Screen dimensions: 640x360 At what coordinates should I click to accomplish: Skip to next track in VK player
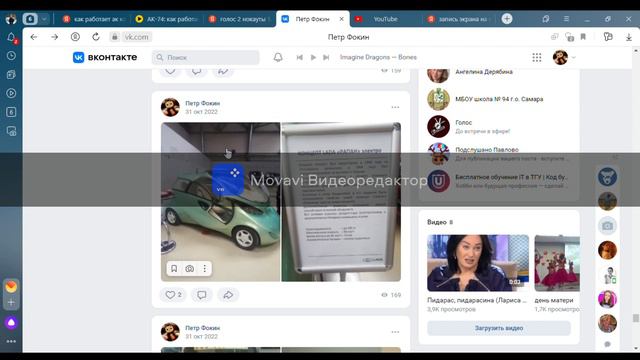click(326, 58)
